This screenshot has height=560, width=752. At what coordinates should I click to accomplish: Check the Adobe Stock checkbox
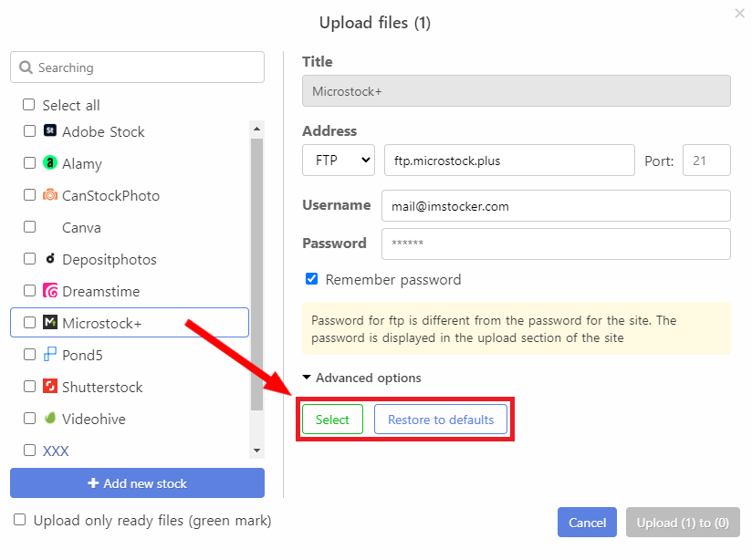[x=30, y=131]
